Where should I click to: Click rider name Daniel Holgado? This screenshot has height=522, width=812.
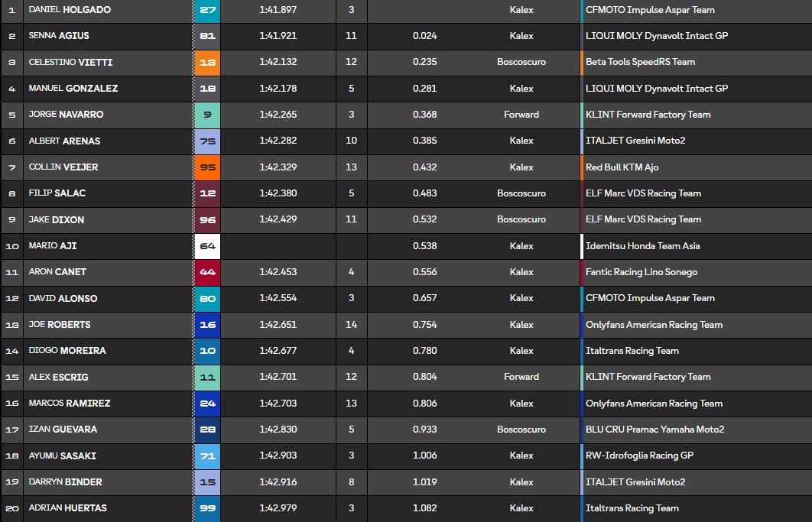point(69,10)
